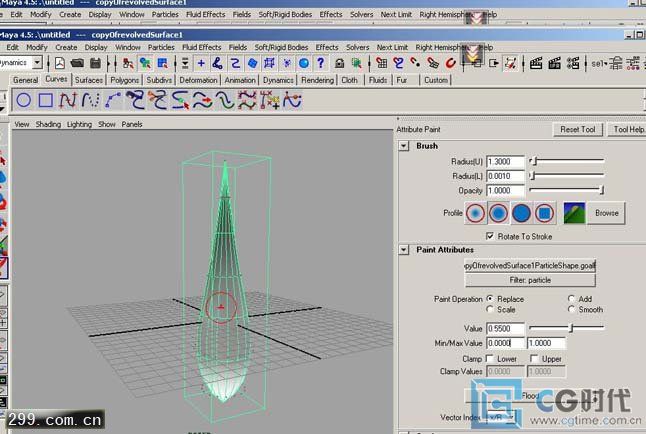Toggle the joints selection mask icon
Image resolution: width=646 pixels, height=434 pixels.
pyautogui.click(x=218, y=63)
